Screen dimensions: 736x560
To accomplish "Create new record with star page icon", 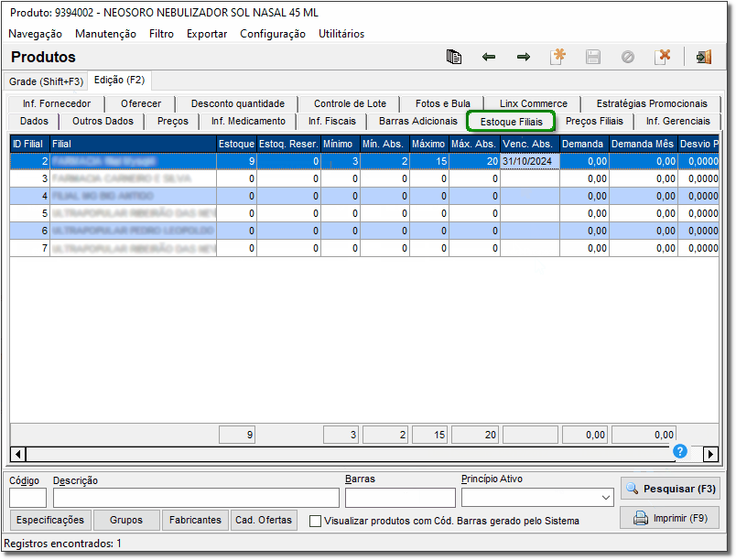I will tap(558, 57).
